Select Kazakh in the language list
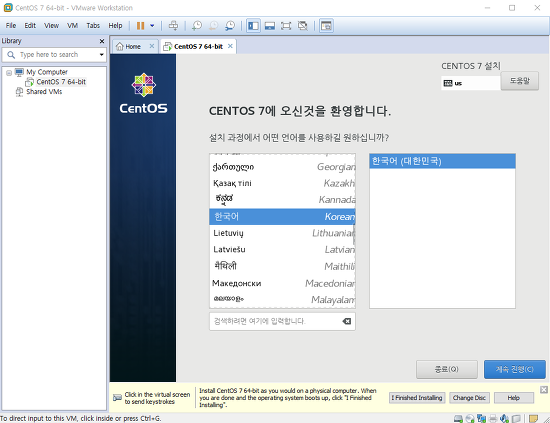Screen dimensions: 550x423 (x=282, y=183)
